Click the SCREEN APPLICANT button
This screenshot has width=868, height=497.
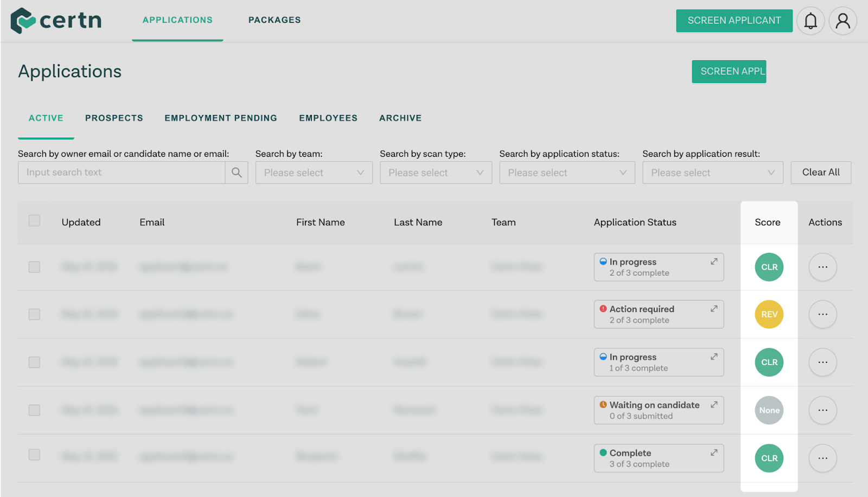pos(734,20)
